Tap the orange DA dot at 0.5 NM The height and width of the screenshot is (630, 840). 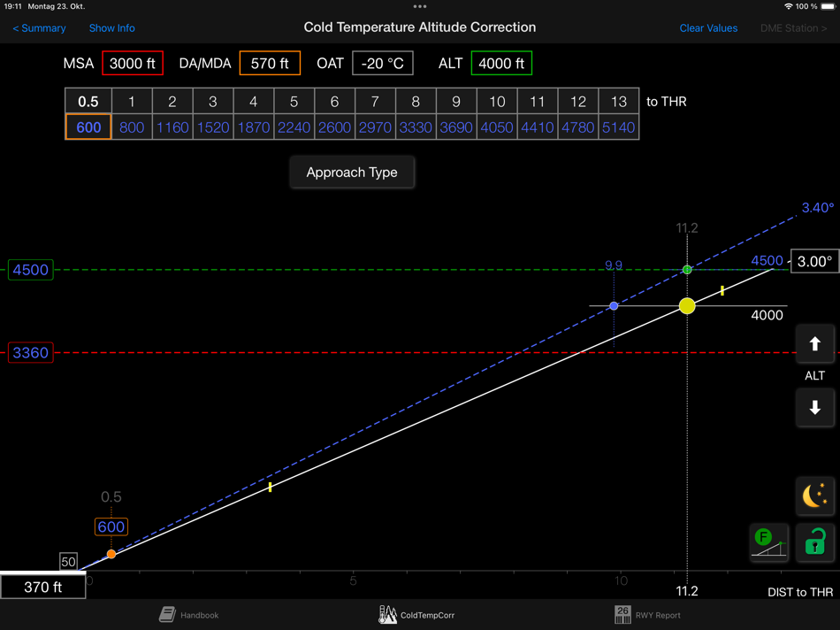click(x=111, y=554)
